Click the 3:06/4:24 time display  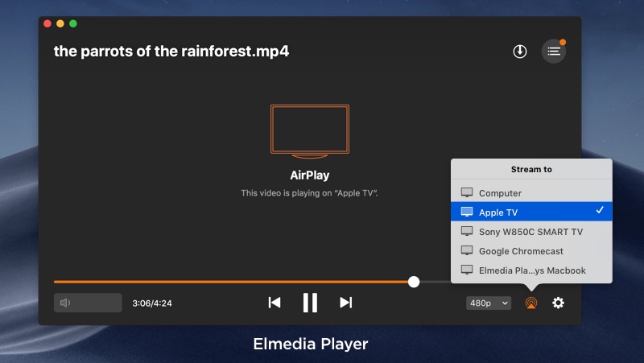(152, 303)
